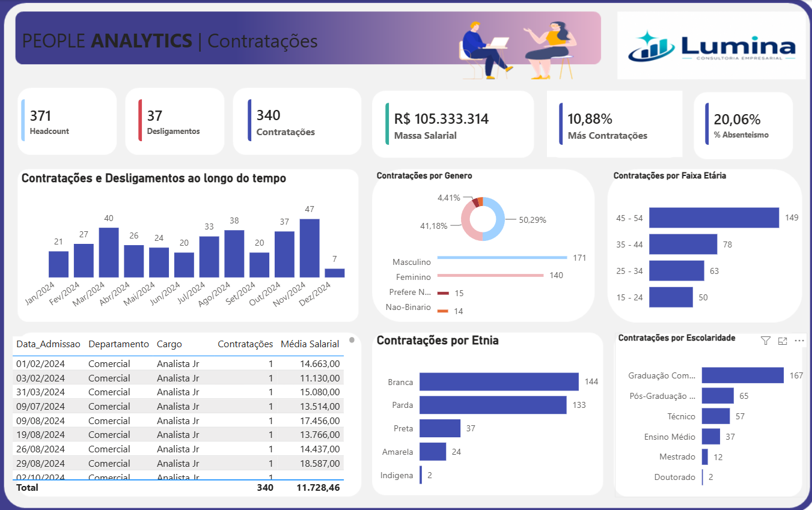
Task: Select the Más Contratações 10,88% card
Action: 614,124
